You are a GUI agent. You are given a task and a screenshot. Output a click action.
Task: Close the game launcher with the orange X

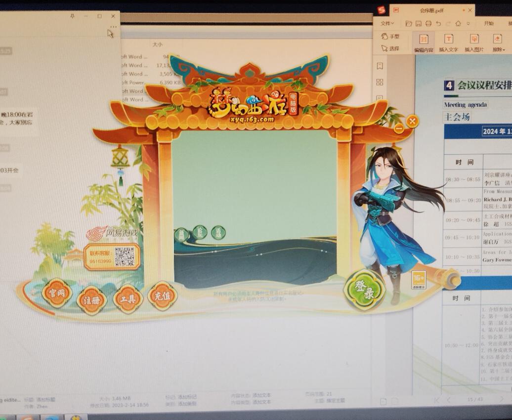click(412, 122)
